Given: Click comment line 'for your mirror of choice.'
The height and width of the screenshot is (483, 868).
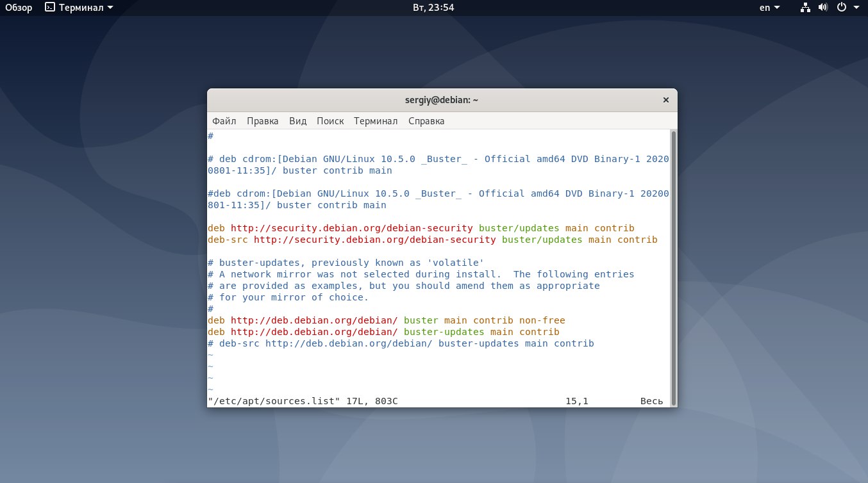Looking at the screenshot, I should click(288, 297).
